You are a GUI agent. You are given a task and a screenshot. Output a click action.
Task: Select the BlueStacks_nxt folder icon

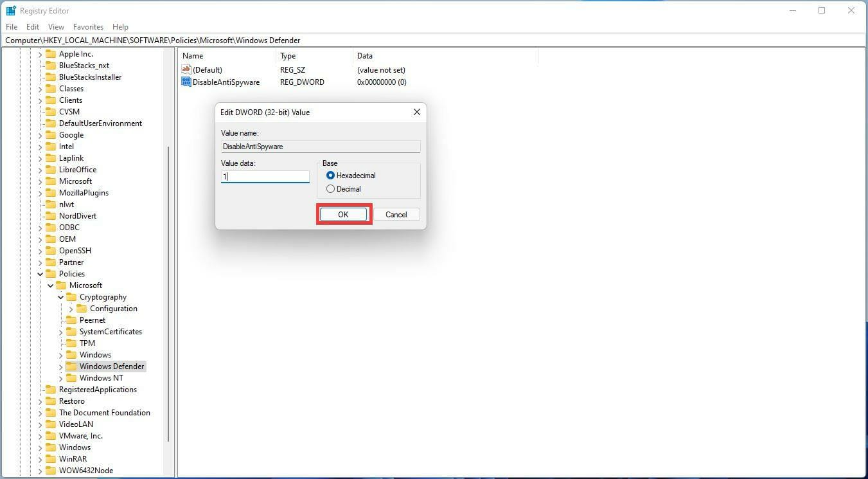click(x=51, y=66)
